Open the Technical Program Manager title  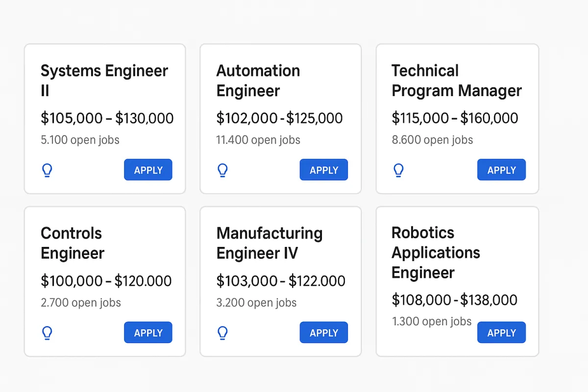click(457, 80)
